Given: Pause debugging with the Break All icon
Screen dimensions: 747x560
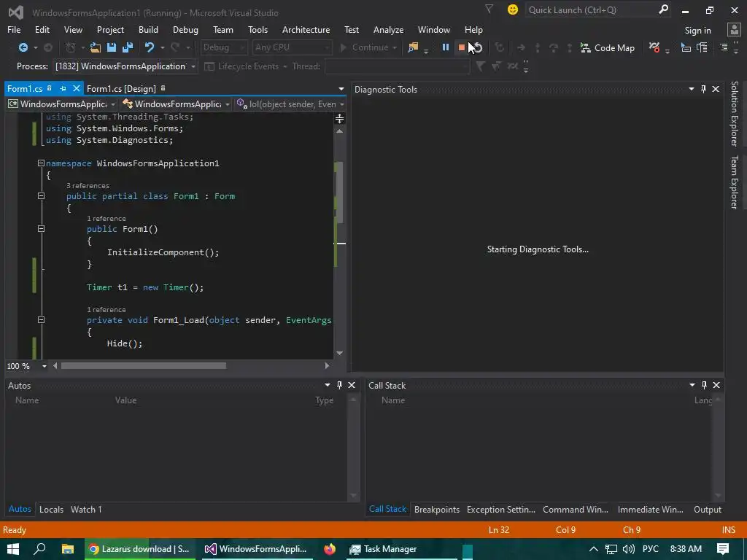Looking at the screenshot, I should [446, 47].
